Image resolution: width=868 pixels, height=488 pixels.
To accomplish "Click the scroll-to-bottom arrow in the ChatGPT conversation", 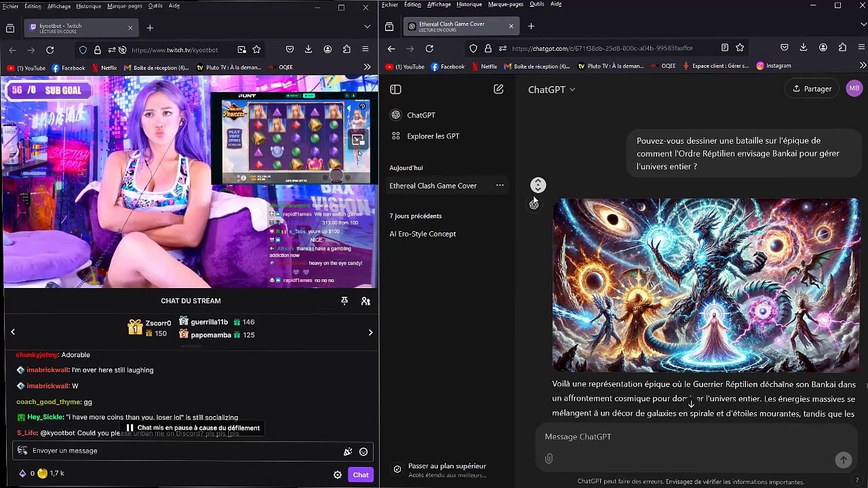I will click(691, 404).
